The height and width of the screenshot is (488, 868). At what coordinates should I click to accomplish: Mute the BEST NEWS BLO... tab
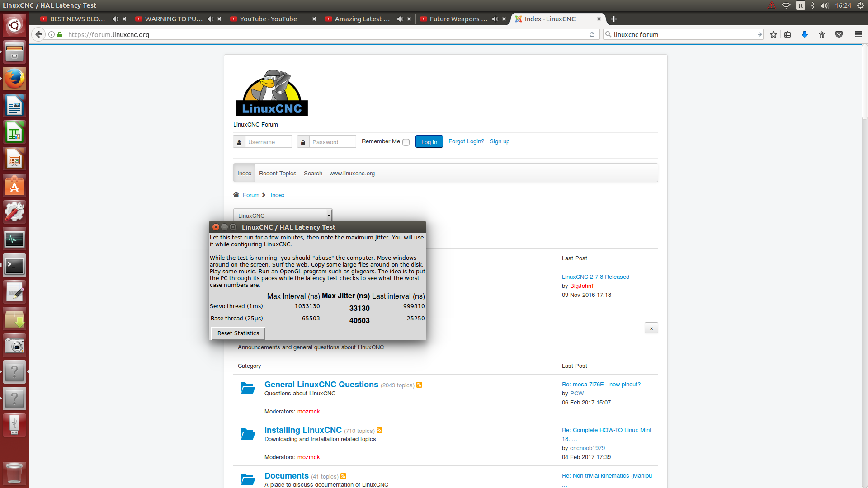point(115,19)
